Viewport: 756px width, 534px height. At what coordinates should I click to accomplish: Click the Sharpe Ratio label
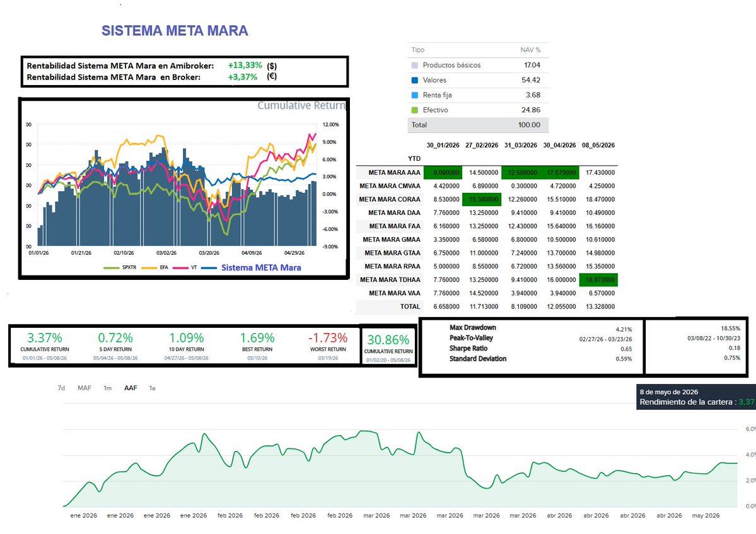coord(468,349)
